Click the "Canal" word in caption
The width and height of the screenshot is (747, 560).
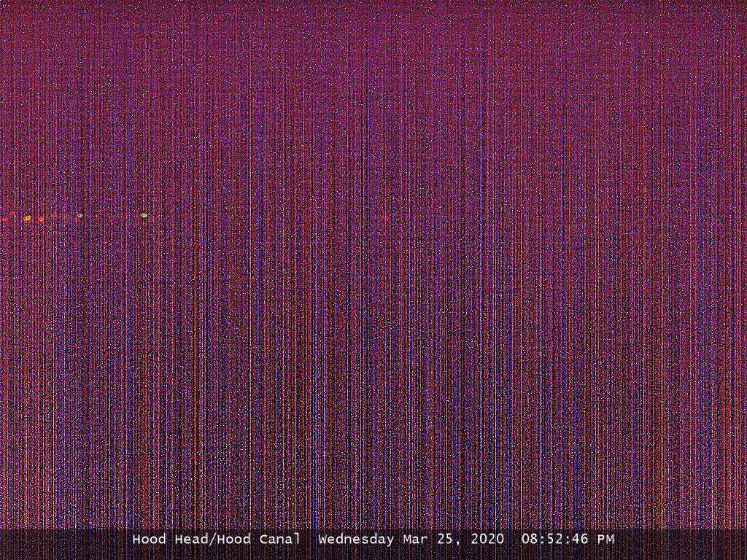[x=280, y=540]
